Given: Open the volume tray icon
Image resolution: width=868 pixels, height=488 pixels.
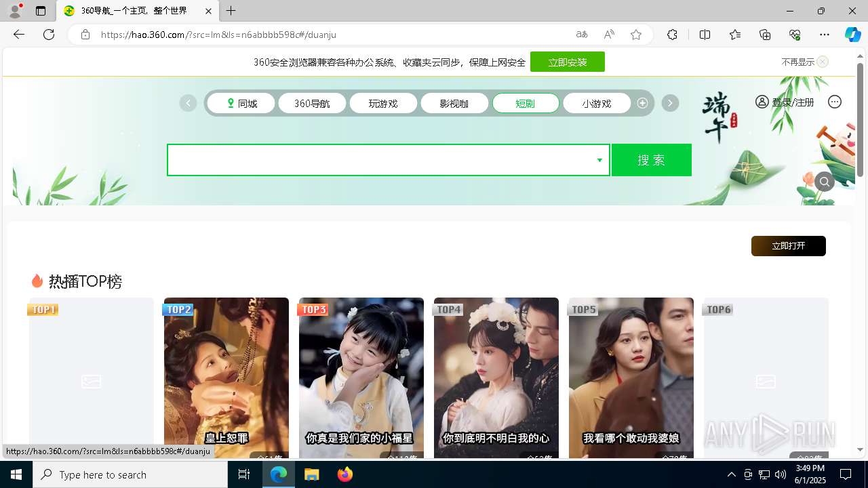Looking at the screenshot, I should [781, 474].
